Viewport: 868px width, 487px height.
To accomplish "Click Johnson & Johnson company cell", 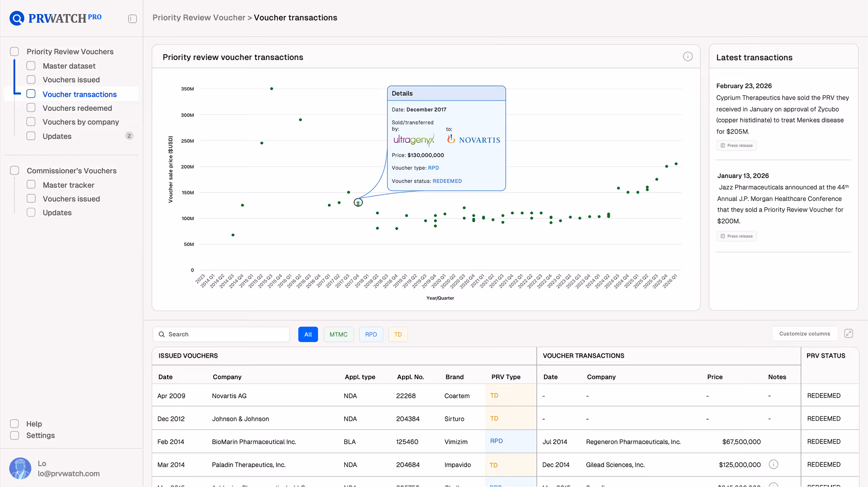I will (x=240, y=419).
